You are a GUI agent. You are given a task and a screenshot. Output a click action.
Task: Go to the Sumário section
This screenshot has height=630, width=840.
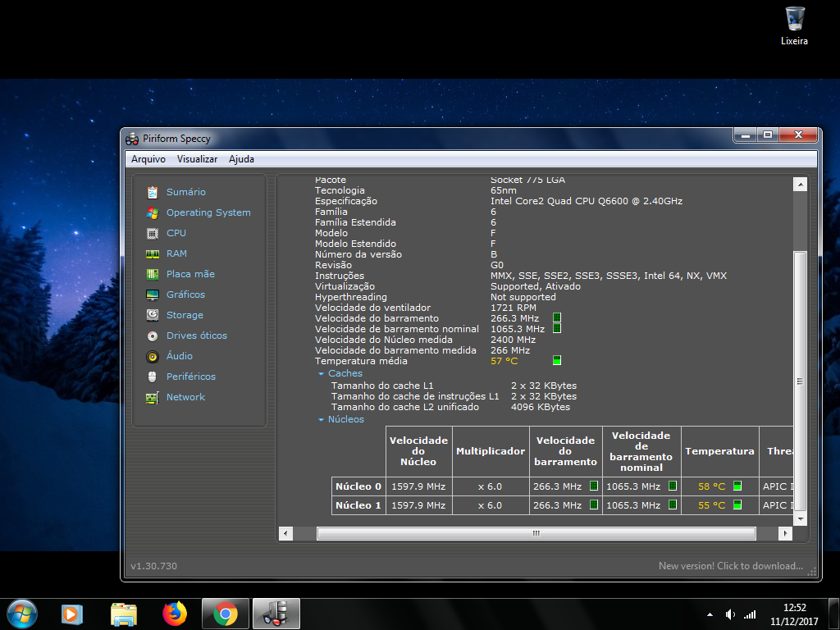click(186, 192)
